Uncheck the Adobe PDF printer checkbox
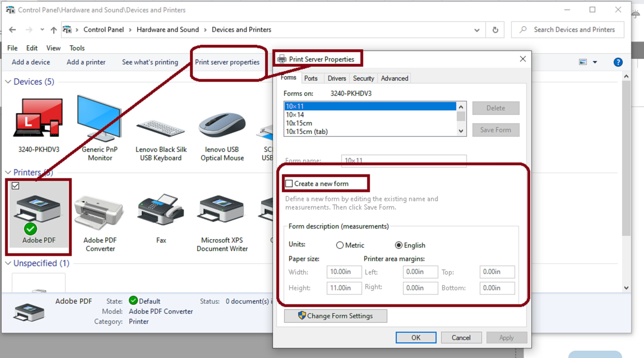This screenshot has width=644, height=358. [16, 186]
